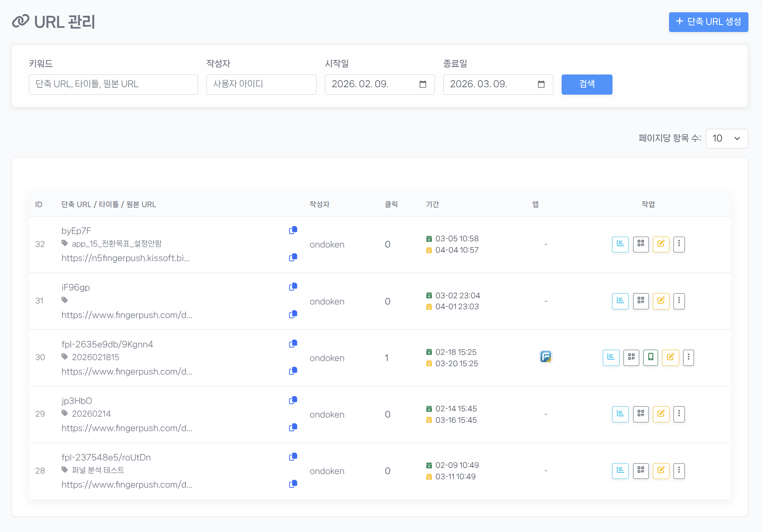Copy the iF96gp short URL
The height and width of the screenshot is (532, 762).
[293, 286]
